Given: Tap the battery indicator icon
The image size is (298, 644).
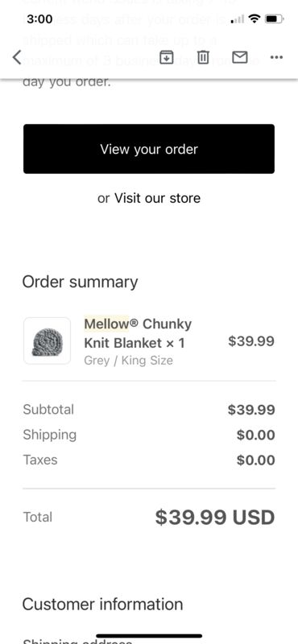Looking at the screenshot, I should point(274,19).
